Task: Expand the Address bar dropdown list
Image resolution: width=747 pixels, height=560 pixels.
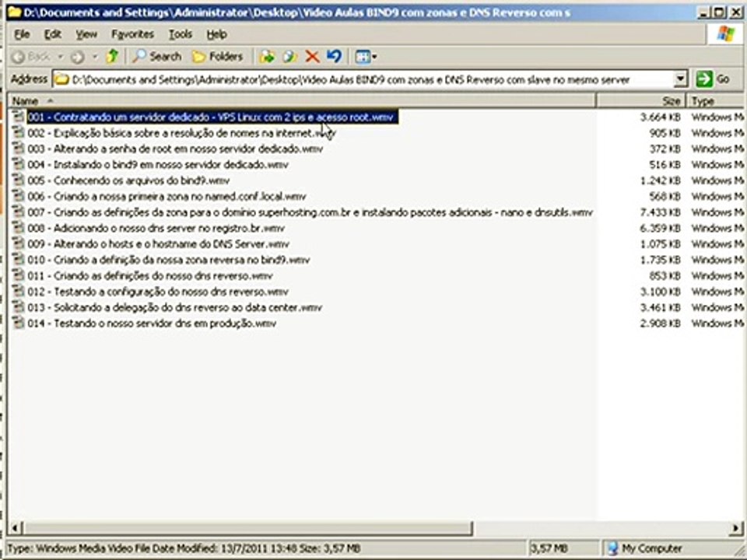Action: pos(681,79)
